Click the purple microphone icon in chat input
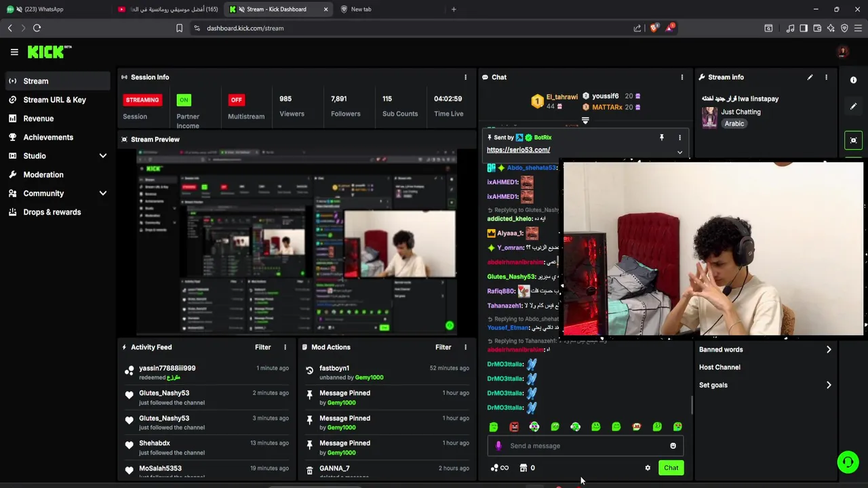Image resolution: width=868 pixels, height=488 pixels. 498,446
